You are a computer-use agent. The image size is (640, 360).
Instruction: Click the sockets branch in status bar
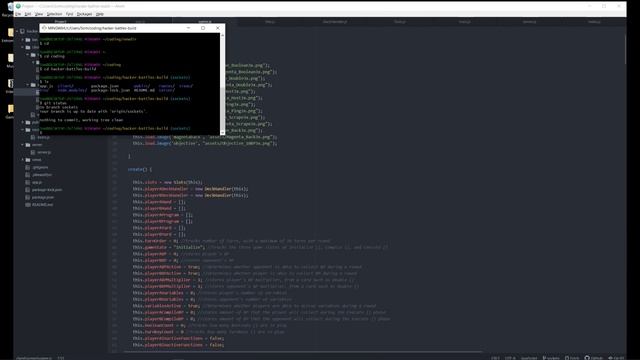551,358
